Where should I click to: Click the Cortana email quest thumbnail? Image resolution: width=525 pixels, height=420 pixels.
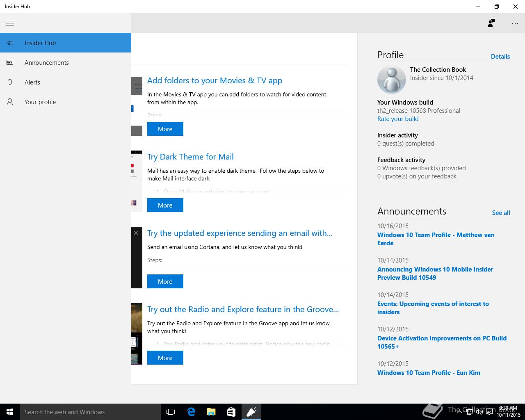click(137, 258)
